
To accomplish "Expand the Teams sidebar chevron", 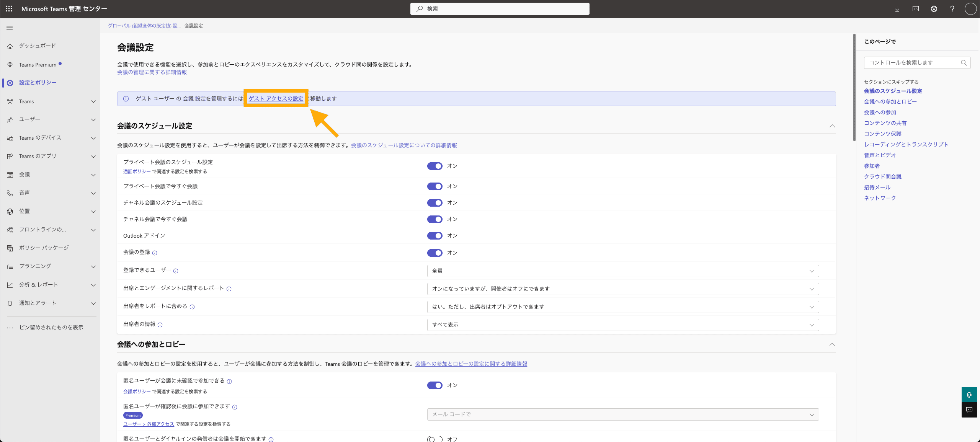I will (93, 101).
